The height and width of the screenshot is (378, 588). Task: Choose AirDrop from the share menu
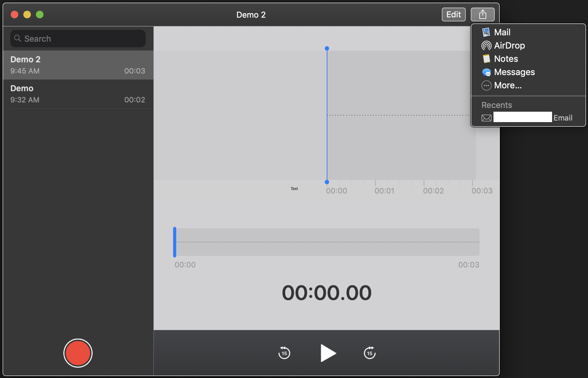528,45
